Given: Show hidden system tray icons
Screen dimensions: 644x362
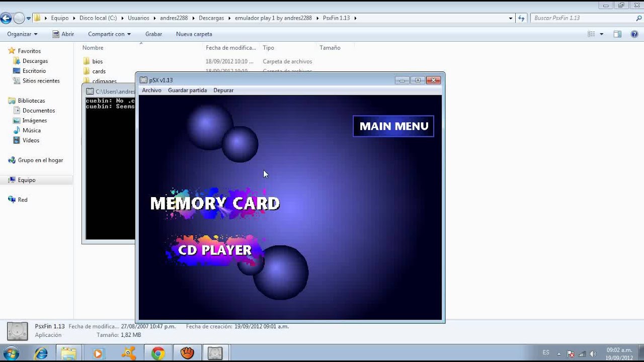Looking at the screenshot, I should click(x=559, y=353).
